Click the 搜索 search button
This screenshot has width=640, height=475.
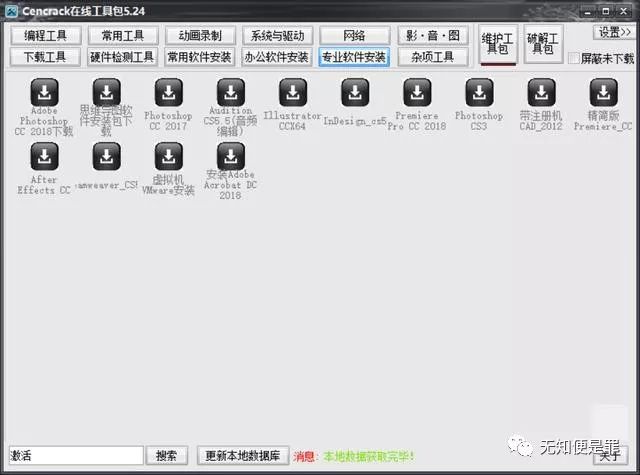click(x=167, y=455)
